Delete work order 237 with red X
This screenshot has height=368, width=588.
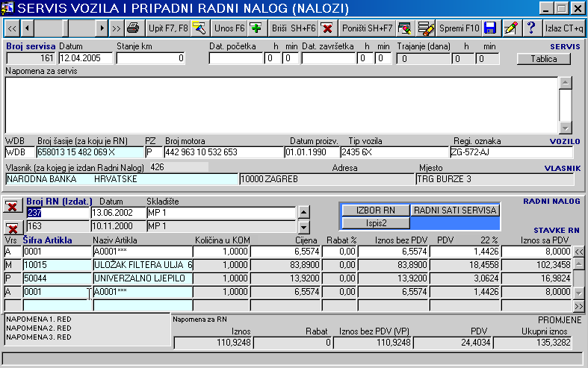(13, 207)
